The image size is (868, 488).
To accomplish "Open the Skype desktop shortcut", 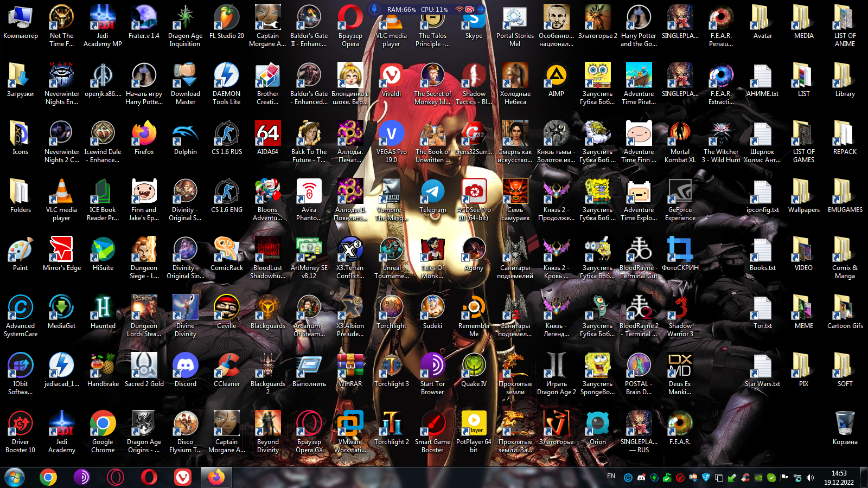I will (x=474, y=22).
